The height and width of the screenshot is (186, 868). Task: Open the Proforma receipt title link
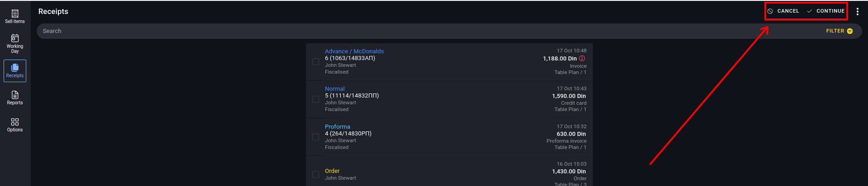tap(338, 127)
